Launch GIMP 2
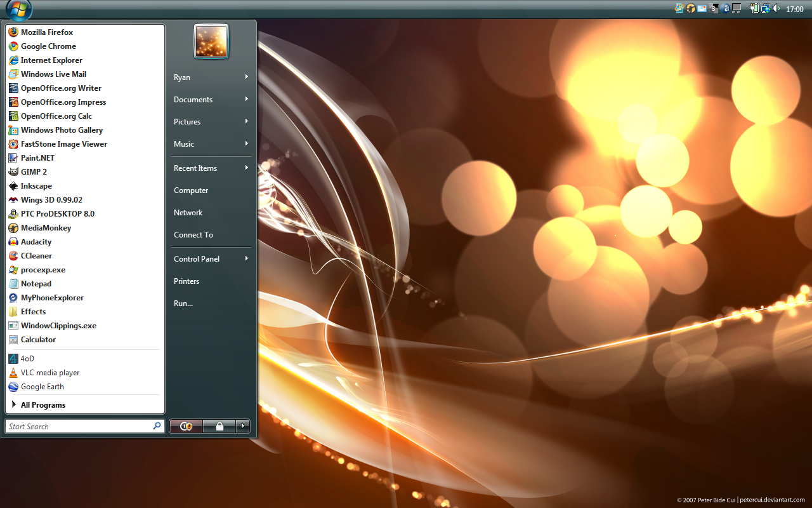 click(x=85, y=172)
